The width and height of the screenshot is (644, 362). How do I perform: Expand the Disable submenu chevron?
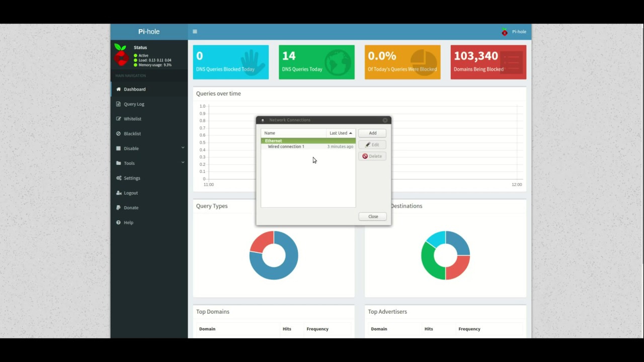coord(183,148)
